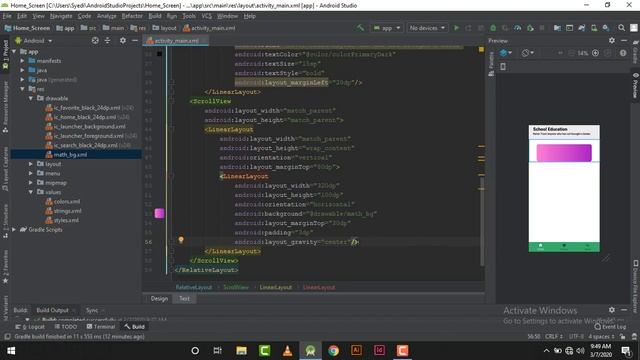This screenshot has height=360, width=640.
Task: Open the design surface layers dropdown in Preview
Action: click(x=506, y=53)
